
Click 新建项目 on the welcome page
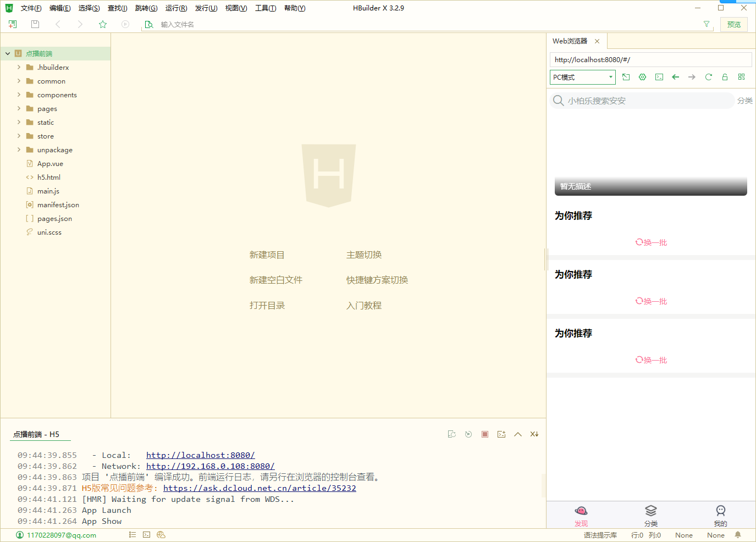[267, 255]
